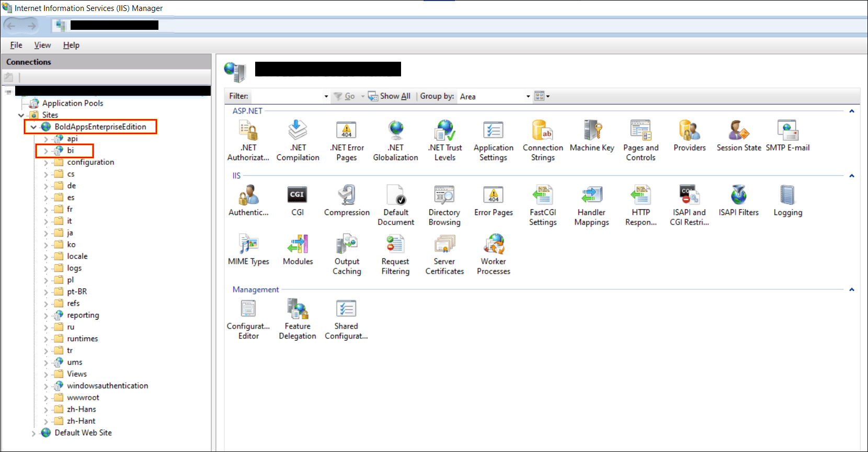Open Worker Processes feature
This screenshot has height=452, width=868.
point(494,254)
